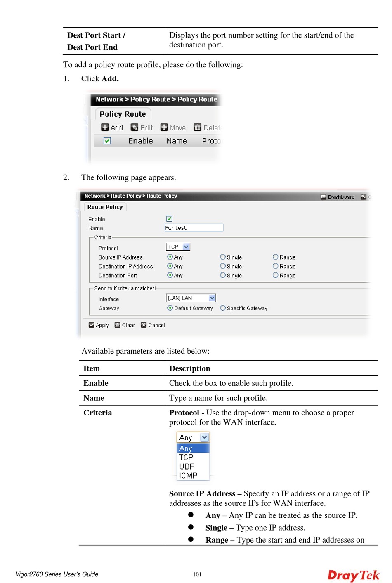The image size is (392, 583).
Task: Click the Move icon in Policy Route toolbar
Action: 164,127
